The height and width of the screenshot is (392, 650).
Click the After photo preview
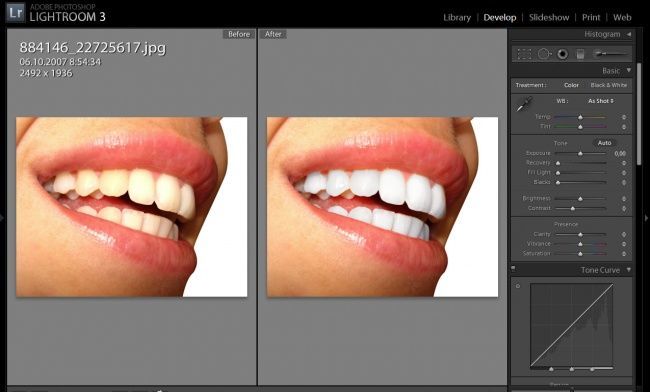tap(382, 207)
